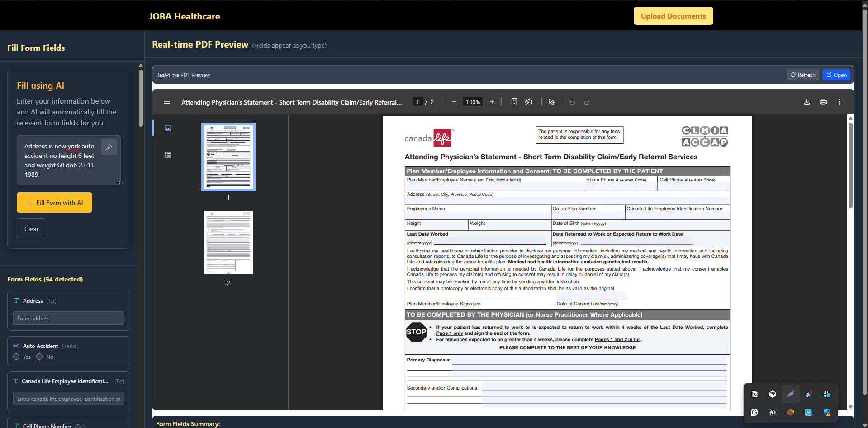Click the Upload Documents button
The height and width of the screenshot is (428, 868).
(x=673, y=16)
